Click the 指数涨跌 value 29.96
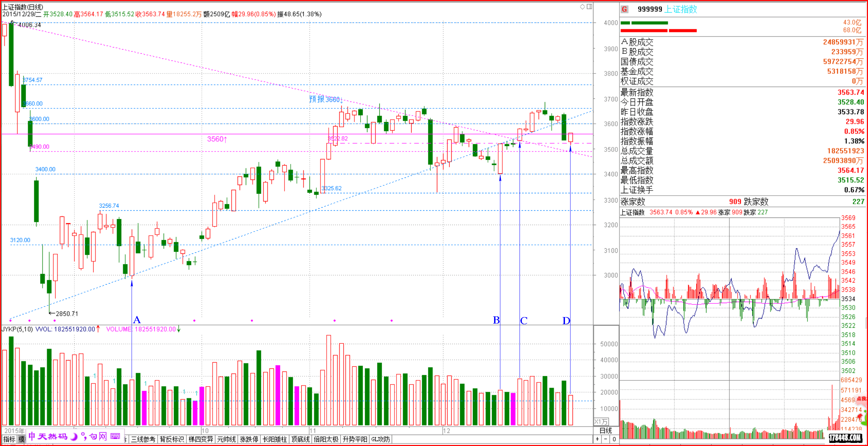 point(855,121)
